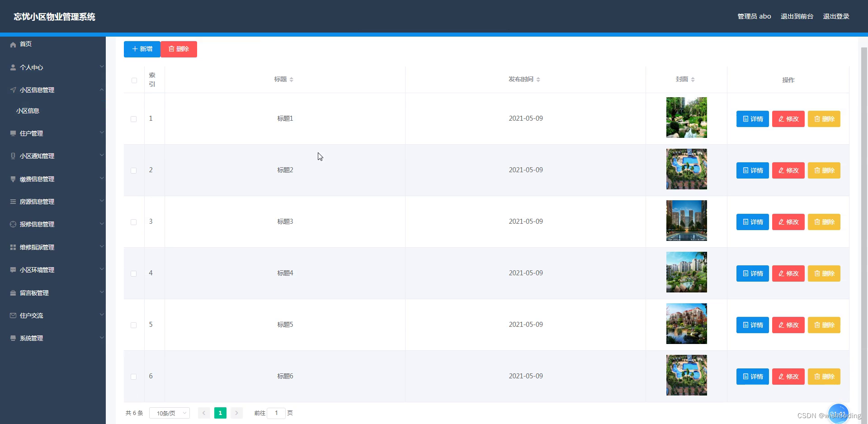The image size is (868, 424).
Task: Click 退出登录 link
Action: pos(836,16)
